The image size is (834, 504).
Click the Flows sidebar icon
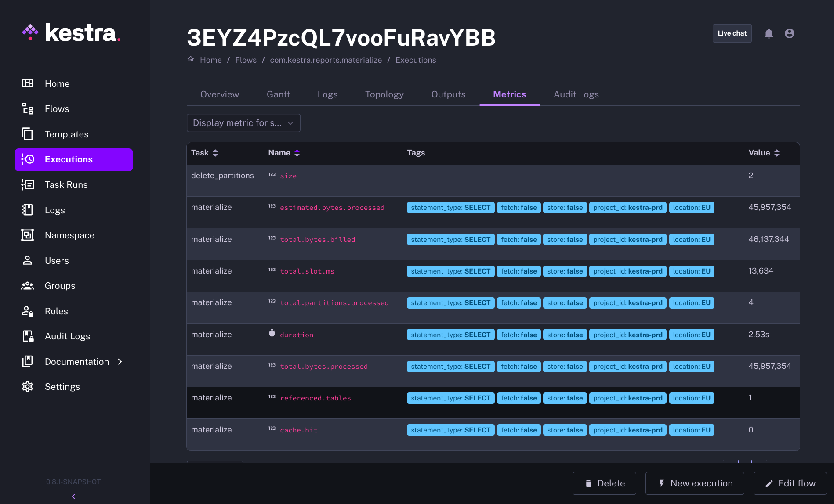pos(28,109)
